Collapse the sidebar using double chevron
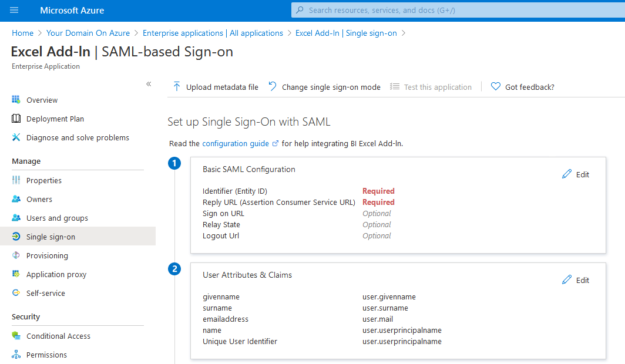 (x=149, y=84)
